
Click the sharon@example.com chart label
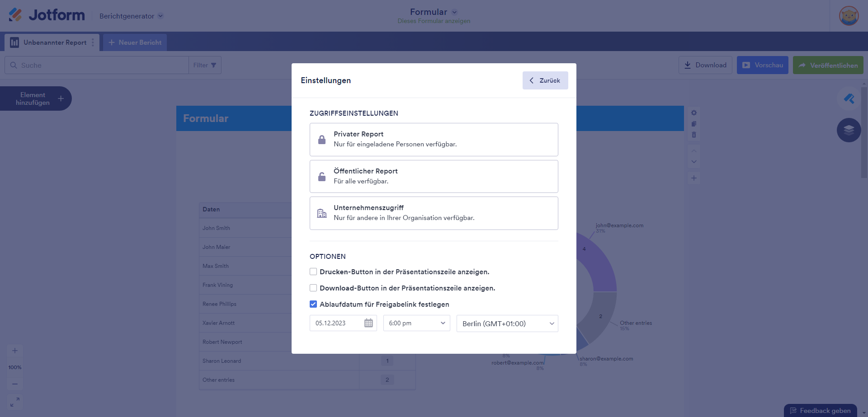606,359
